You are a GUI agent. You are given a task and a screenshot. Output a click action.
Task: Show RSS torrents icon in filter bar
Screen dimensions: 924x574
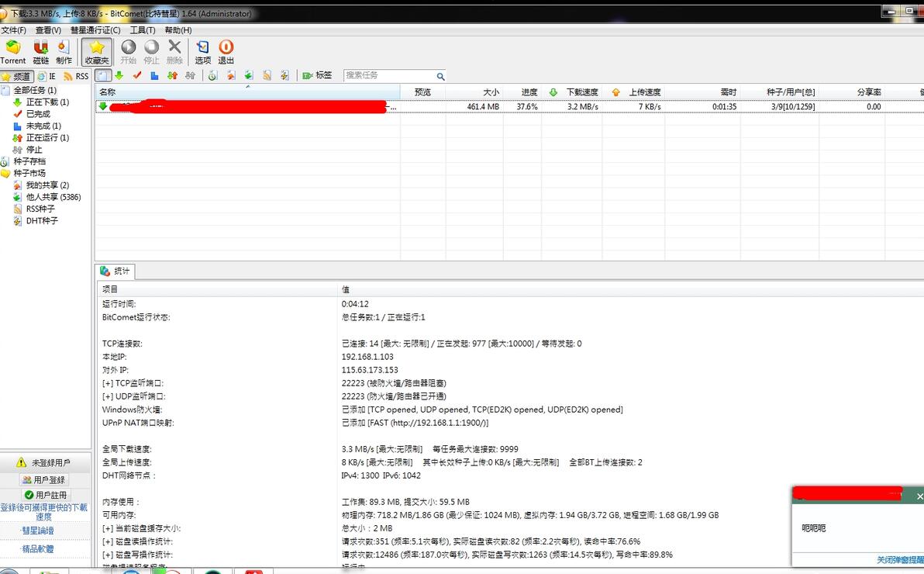267,75
